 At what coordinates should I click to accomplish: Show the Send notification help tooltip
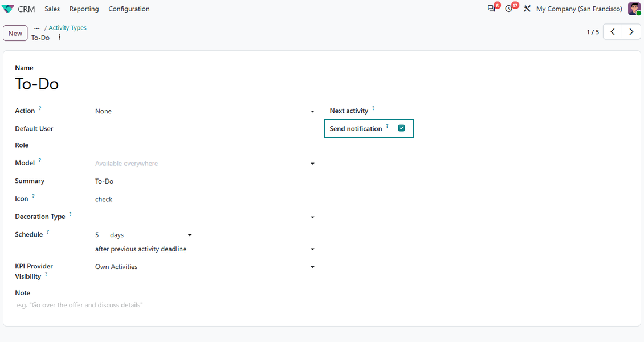click(x=387, y=126)
